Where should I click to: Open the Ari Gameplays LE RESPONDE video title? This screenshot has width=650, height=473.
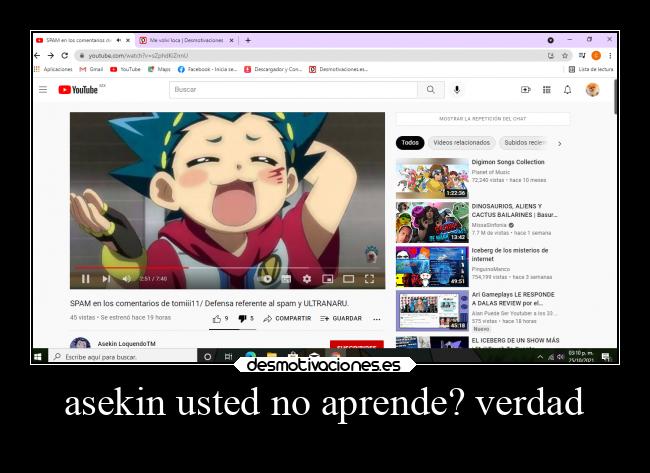pos(513,298)
